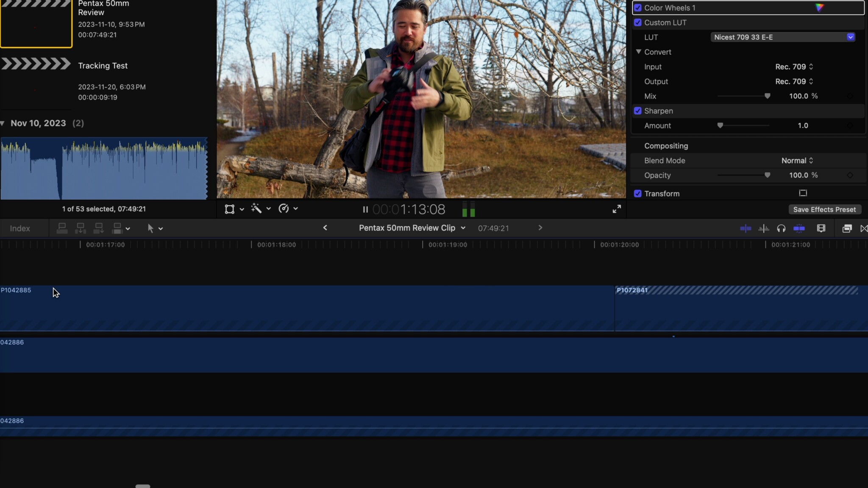Click the Transform onscreen controls icon
The height and width of the screenshot is (488, 868).
803,193
